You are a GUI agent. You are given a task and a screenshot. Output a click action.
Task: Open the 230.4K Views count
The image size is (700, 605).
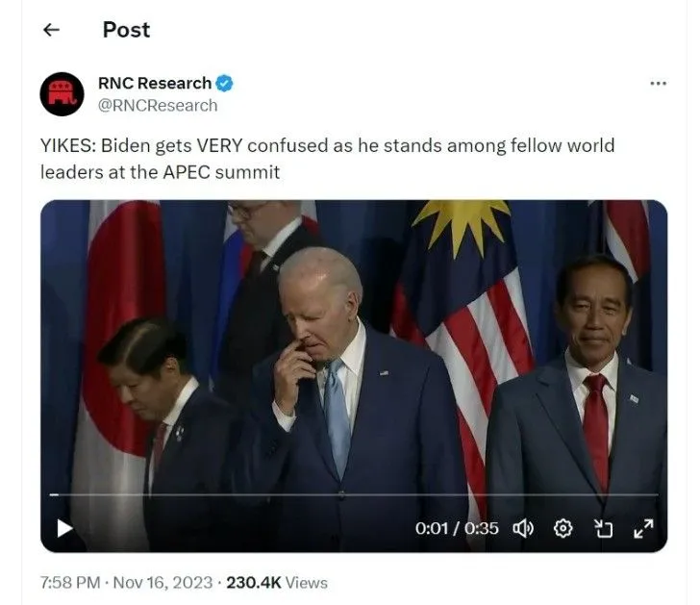(x=277, y=583)
